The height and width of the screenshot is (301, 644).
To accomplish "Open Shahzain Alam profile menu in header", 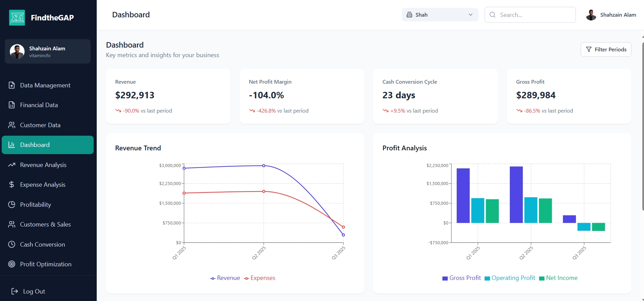I will click(x=611, y=15).
